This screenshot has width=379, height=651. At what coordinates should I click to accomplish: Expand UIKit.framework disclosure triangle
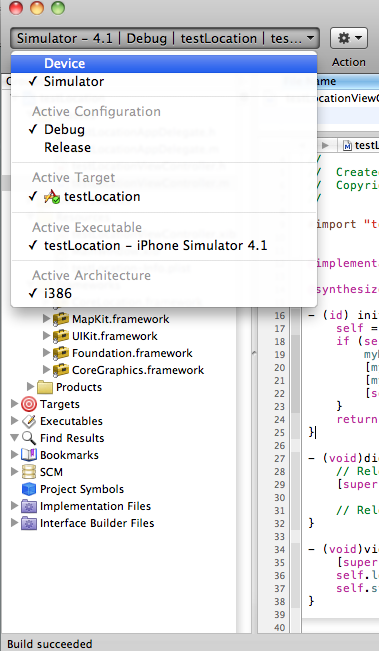click(x=46, y=335)
